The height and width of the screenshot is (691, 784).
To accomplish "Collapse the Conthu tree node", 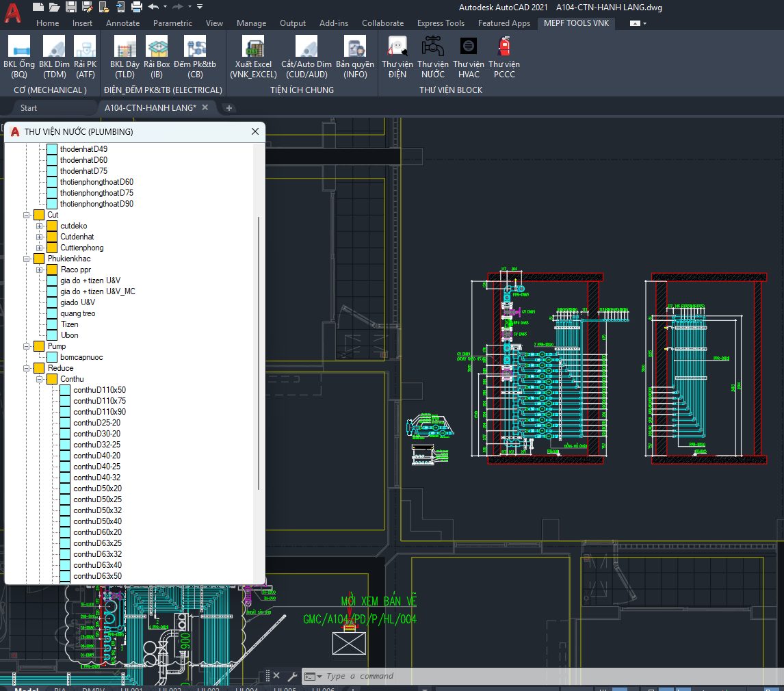I will pyautogui.click(x=40, y=379).
